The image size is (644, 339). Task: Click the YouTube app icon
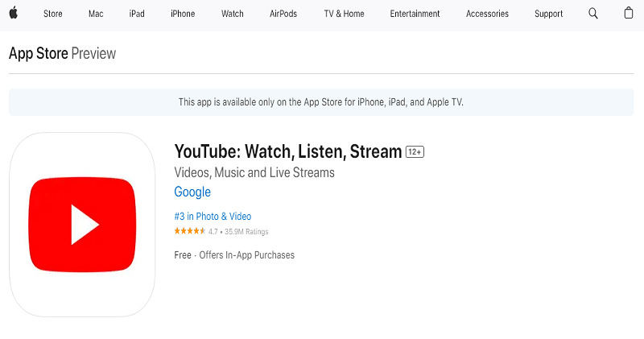82,224
